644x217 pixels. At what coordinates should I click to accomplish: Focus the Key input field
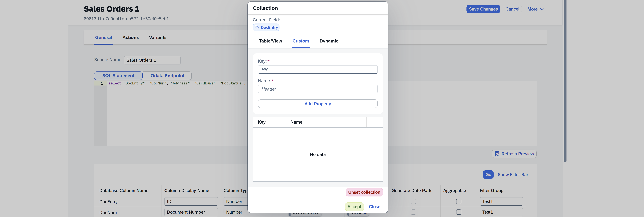pyautogui.click(x=317, y=70)
